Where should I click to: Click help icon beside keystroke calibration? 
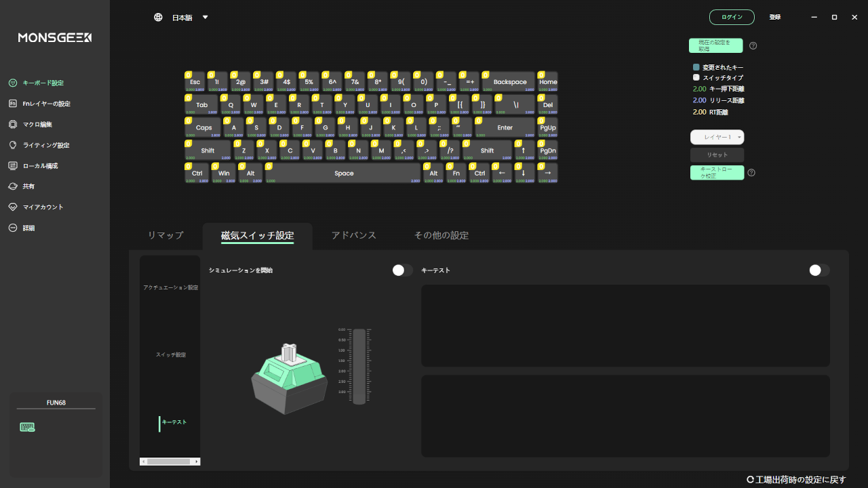[x=751, y=173]
